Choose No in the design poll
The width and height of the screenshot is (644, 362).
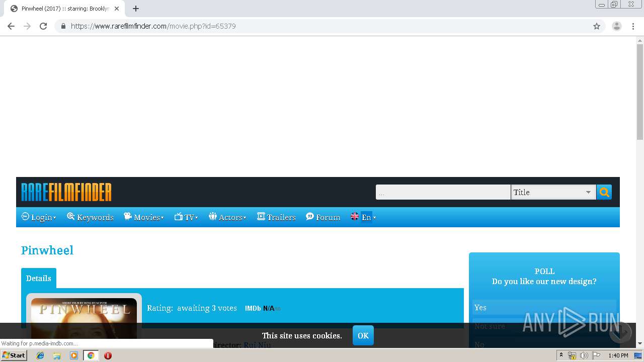click(544, 344)
